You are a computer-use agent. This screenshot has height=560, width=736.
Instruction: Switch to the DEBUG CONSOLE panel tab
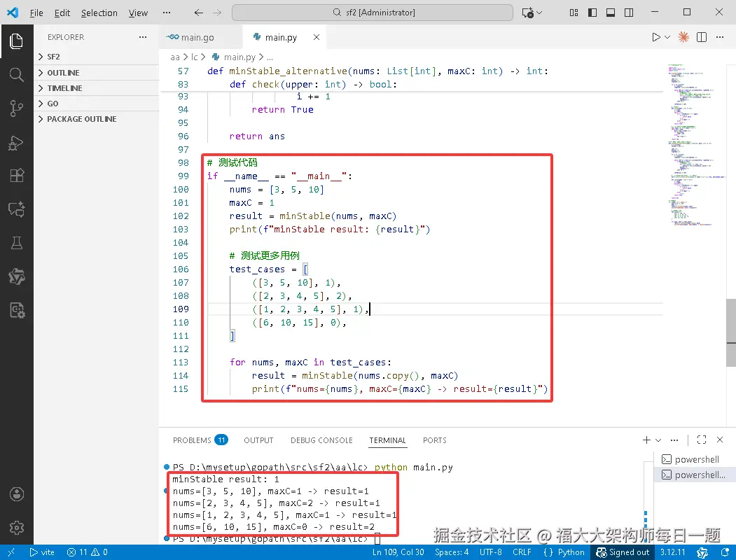click(321, 440)
